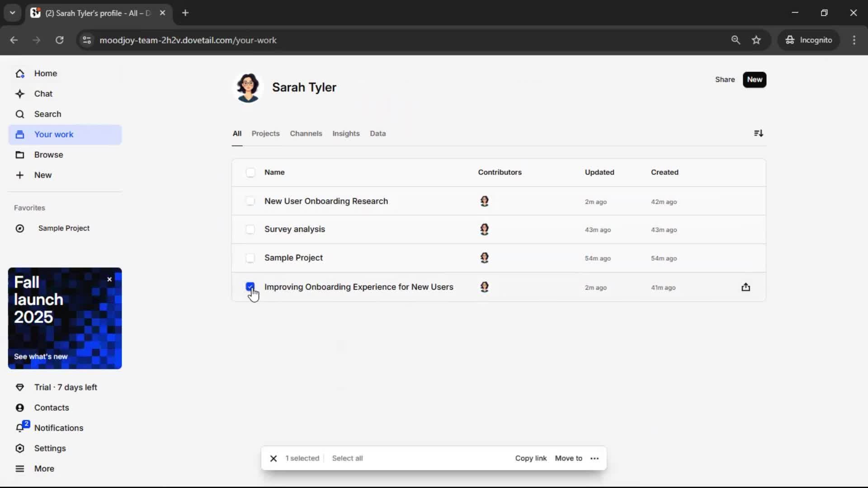This screenshot has height=488, width=868.
Task: Check the Survey analysis checkbox
Action: [250, 230]
